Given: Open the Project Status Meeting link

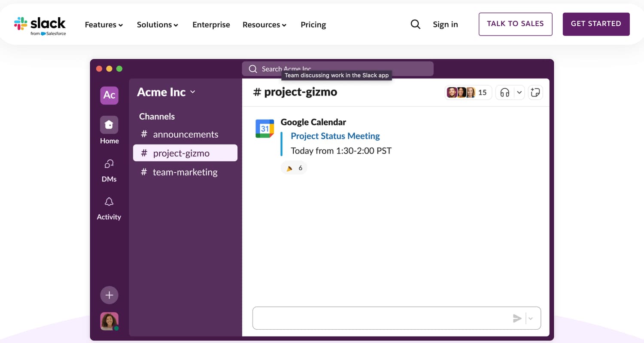Looking at the screenshot, I should [335, 136].
